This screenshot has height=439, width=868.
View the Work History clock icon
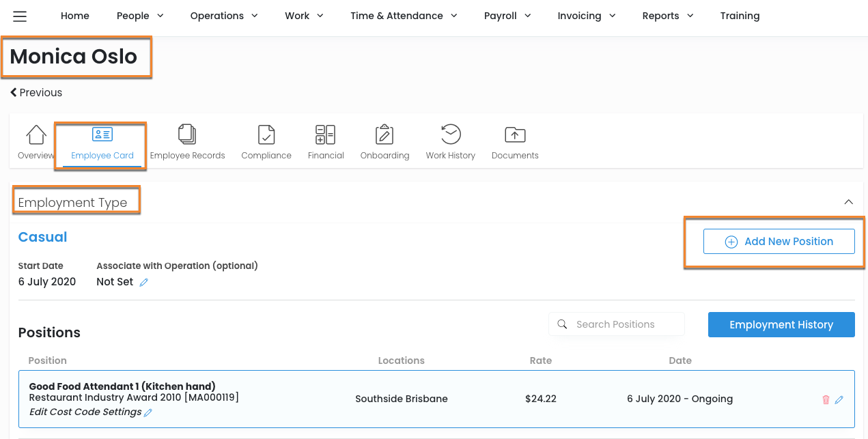pos(450,135)
